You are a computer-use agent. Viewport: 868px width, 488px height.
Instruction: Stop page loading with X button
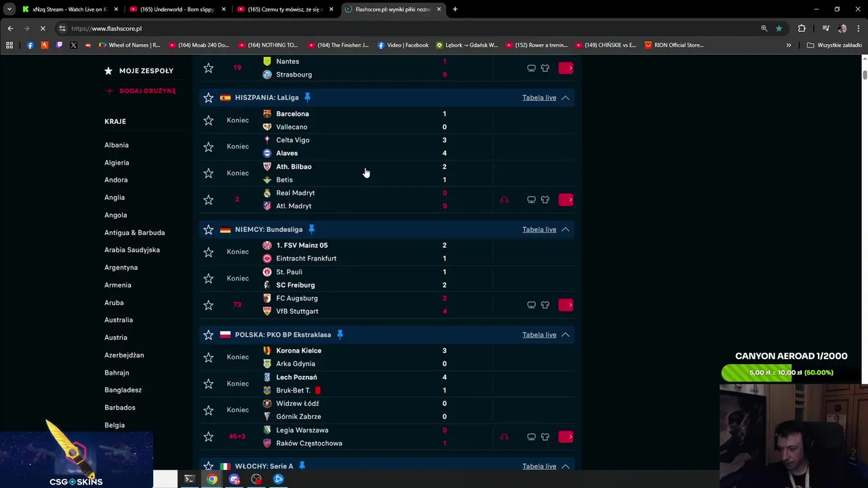point(42,28)
